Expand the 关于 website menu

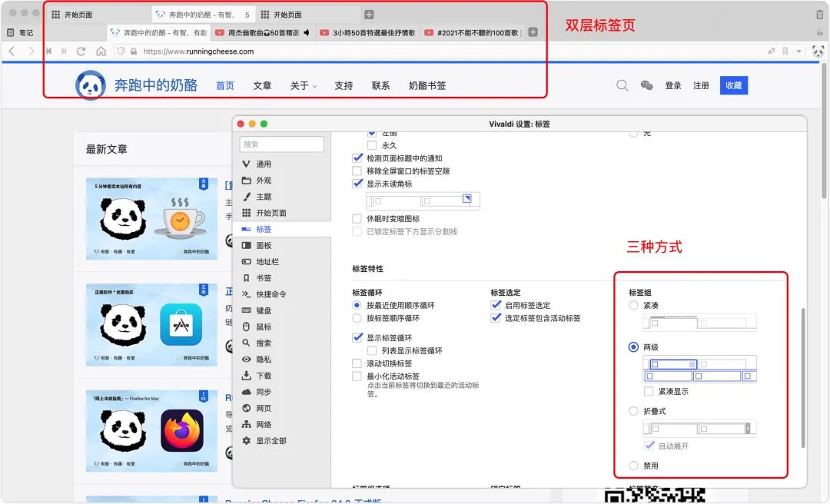304,85
